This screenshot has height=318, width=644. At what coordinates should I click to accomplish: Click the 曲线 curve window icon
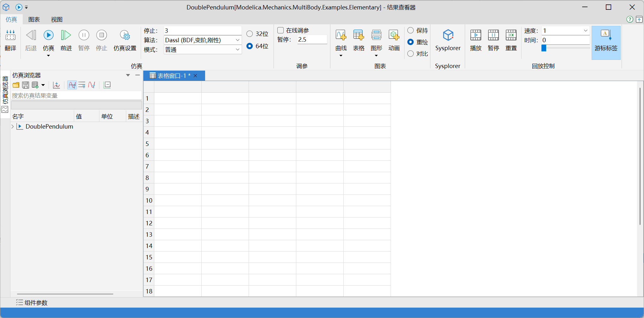click(341, 35)
